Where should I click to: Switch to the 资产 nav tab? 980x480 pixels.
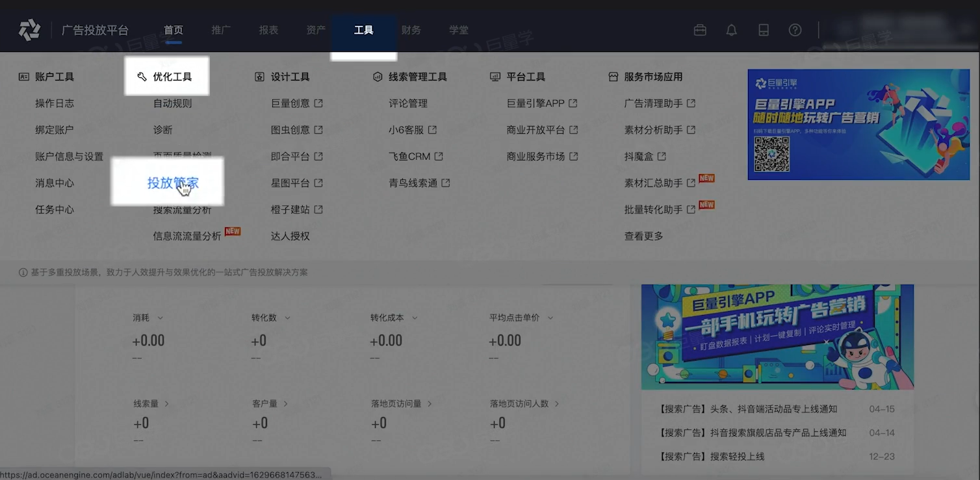316,31
